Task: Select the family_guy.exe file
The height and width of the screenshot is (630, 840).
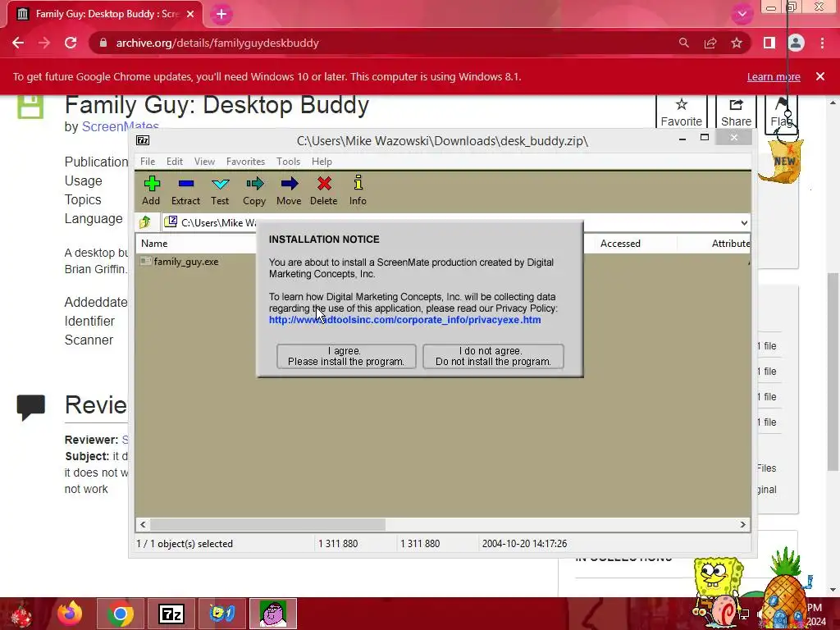Action: click(x=186, y=262)
